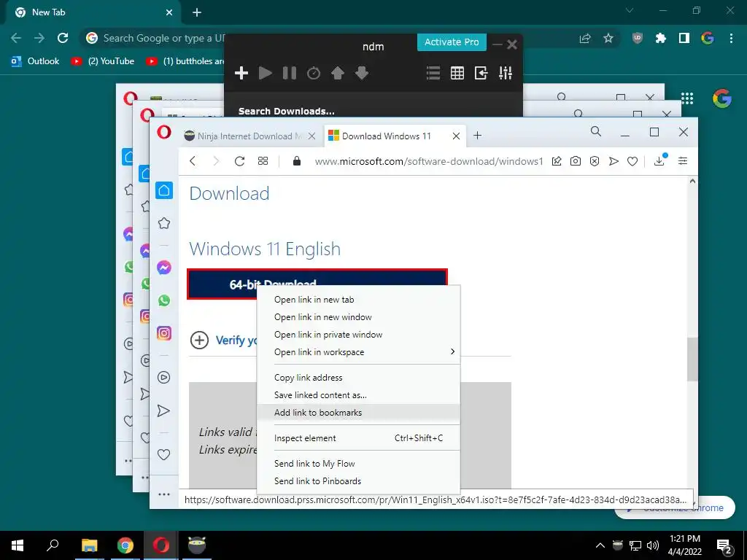747x560 pixels.
Task: Click Chrome extensions puzzle icon
Action: [661, 38]
